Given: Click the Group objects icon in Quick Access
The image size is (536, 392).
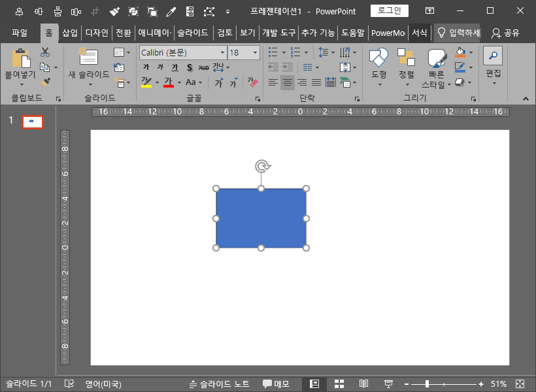Looking at the screenshot, I should [x=133, y=12].
